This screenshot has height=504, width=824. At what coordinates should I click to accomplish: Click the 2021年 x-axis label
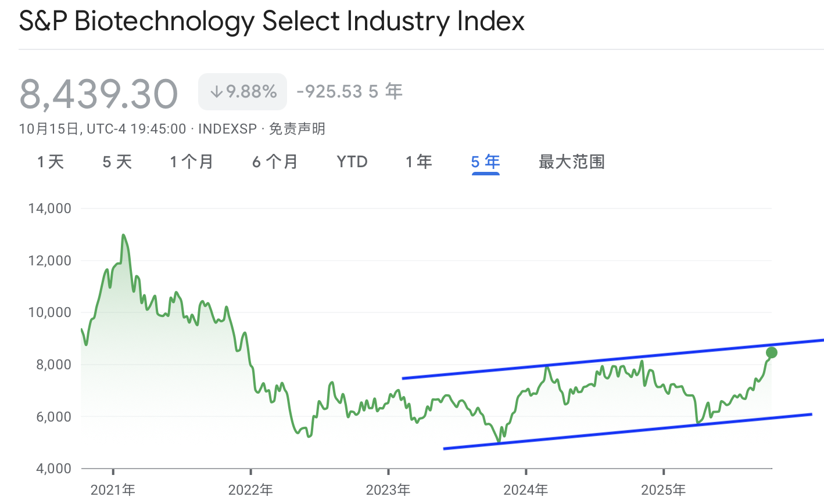(113, 489)
